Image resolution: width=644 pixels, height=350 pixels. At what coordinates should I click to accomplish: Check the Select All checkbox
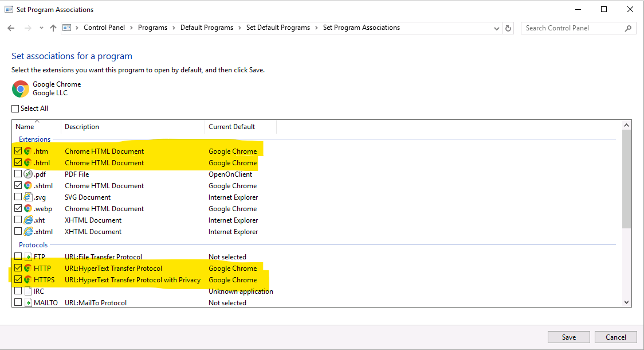coord(15,108)
